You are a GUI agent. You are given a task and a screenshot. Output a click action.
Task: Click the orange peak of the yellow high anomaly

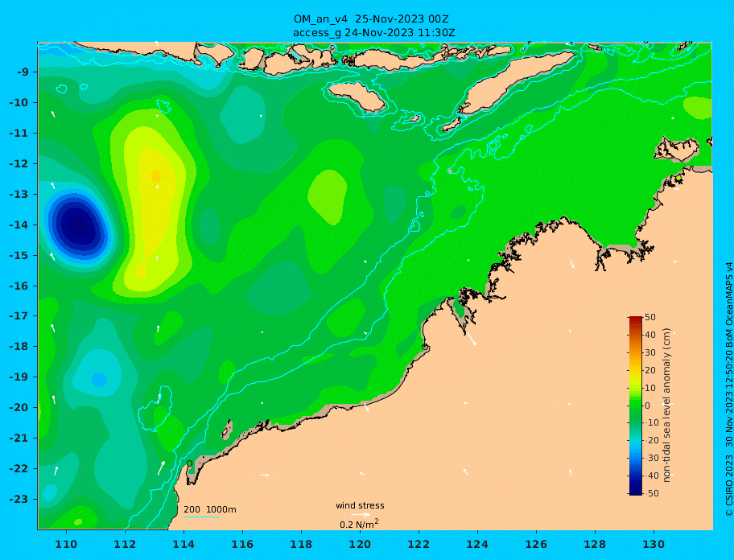tap(156, 176)
